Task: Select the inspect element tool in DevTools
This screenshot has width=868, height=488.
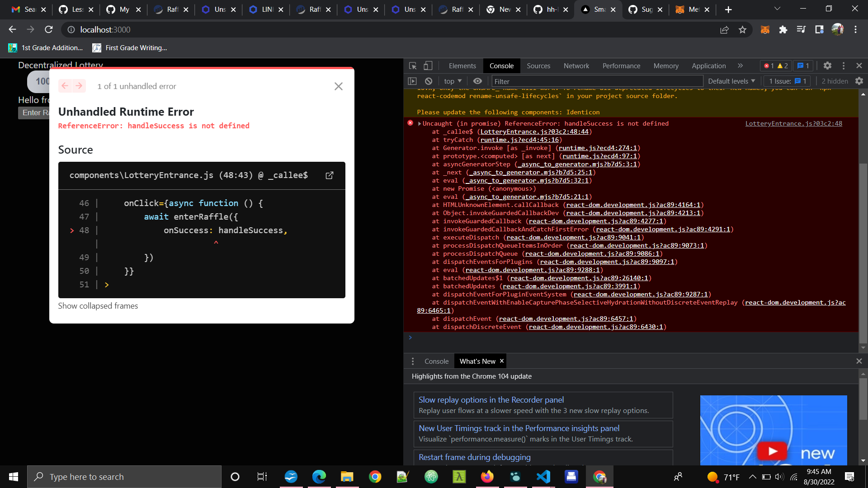Action: (412, 66)
